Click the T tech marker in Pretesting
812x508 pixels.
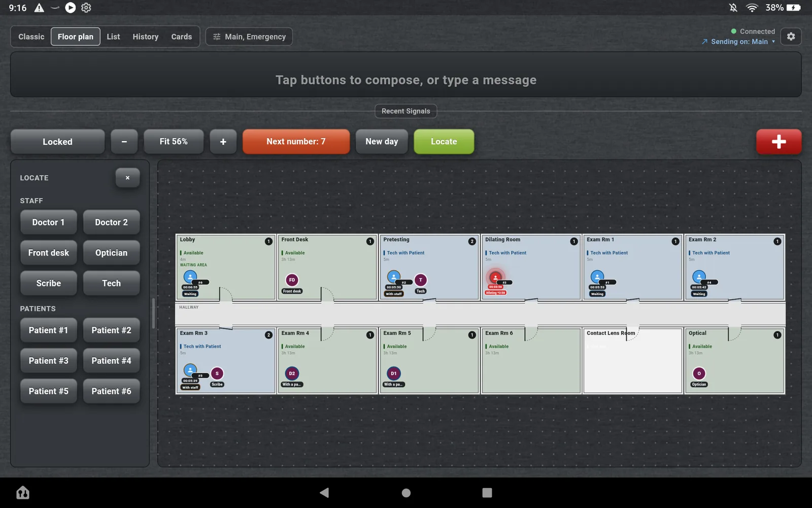pos(420,280)
